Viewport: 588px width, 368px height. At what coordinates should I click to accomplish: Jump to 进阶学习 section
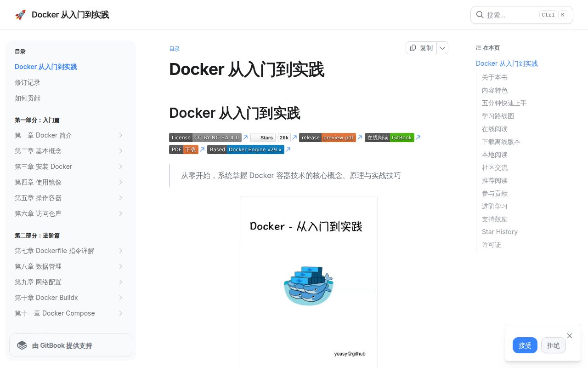click(495, 206)
